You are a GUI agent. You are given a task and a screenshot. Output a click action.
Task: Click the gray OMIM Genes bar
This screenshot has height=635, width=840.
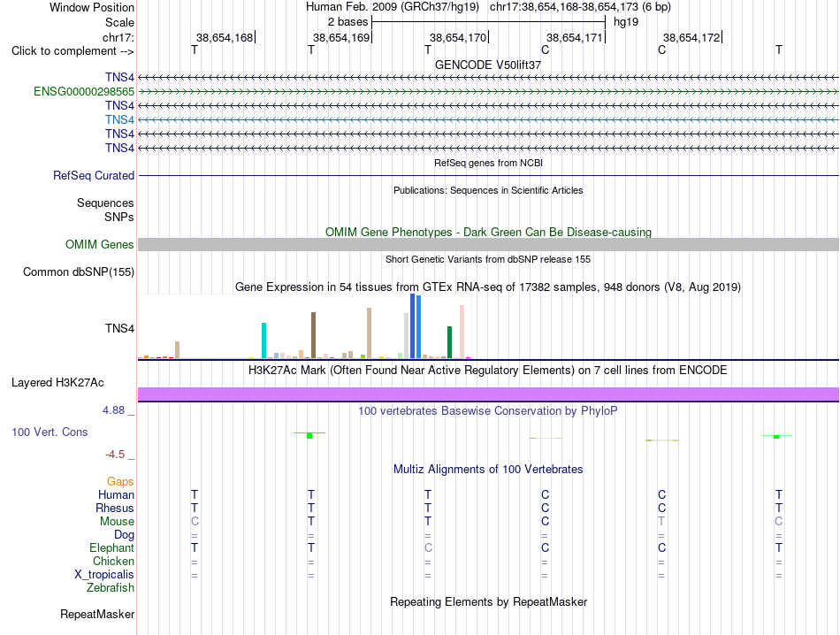pyautogui.click(x=488, y=244)
